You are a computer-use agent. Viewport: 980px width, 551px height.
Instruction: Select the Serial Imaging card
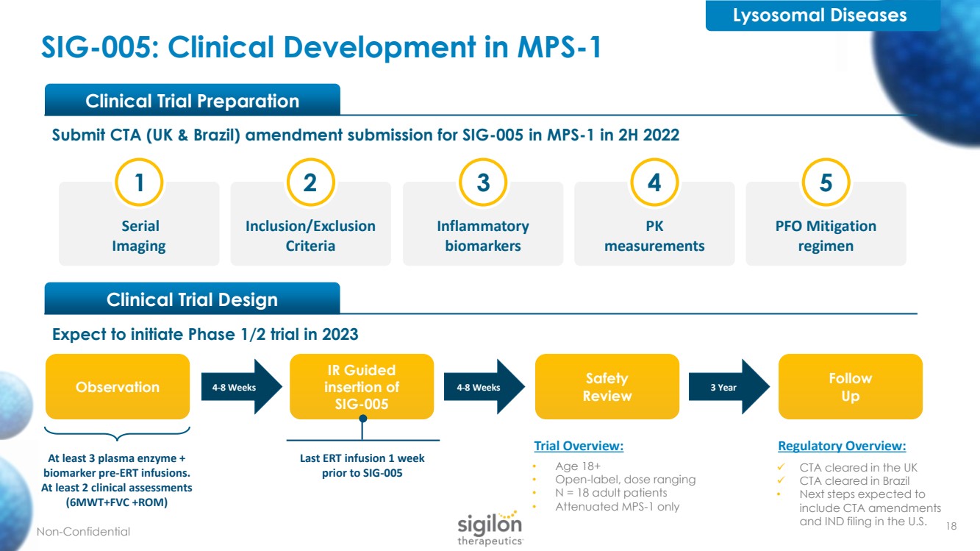[x=139, y=224]
